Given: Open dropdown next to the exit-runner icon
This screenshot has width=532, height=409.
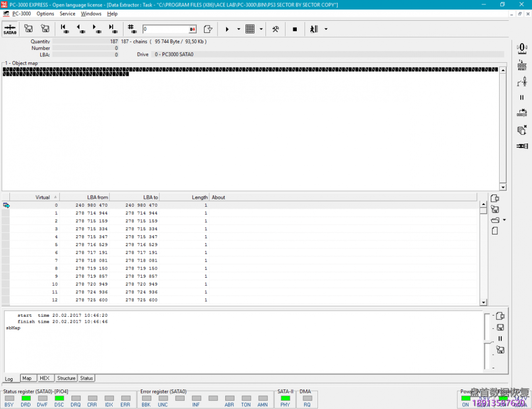Looking at the screenshot, I should click(326, 29).
